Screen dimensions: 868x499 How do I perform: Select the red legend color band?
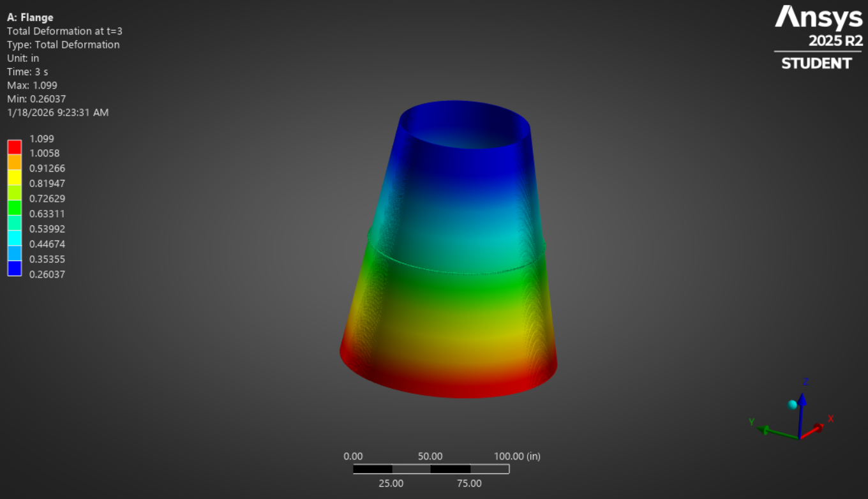tap(14, 147)
